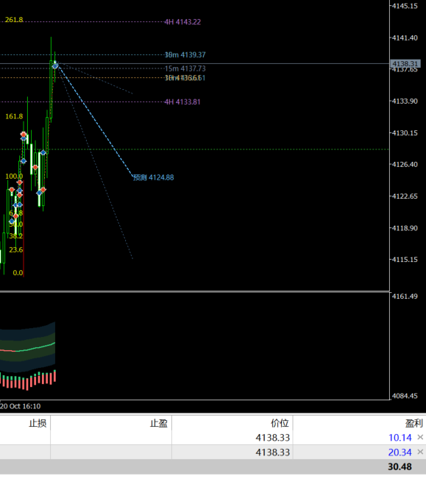Screen dimensions: 426x504
Task: Click the 4126.40 price scale value
Action: point(405,165)
